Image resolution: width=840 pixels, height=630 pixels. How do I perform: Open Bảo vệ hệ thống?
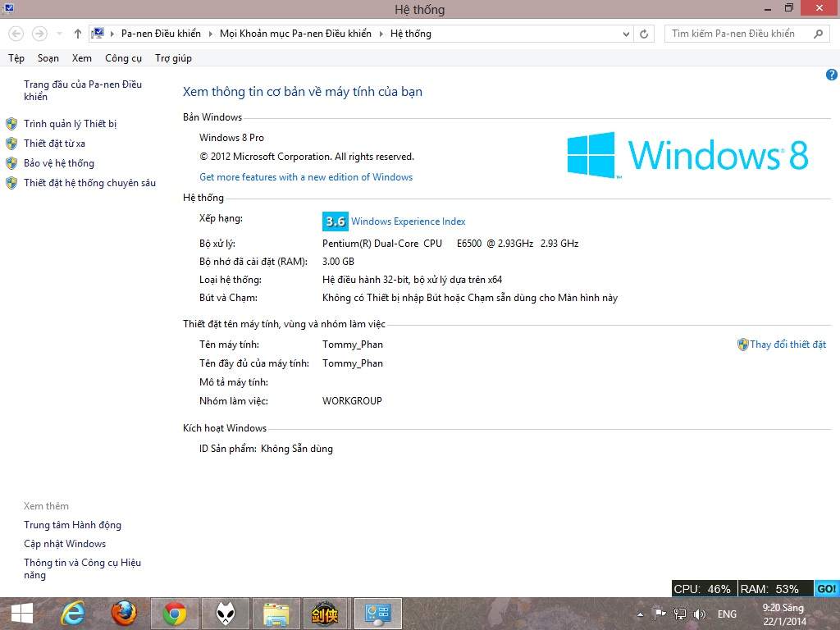[x=59, y=163]
